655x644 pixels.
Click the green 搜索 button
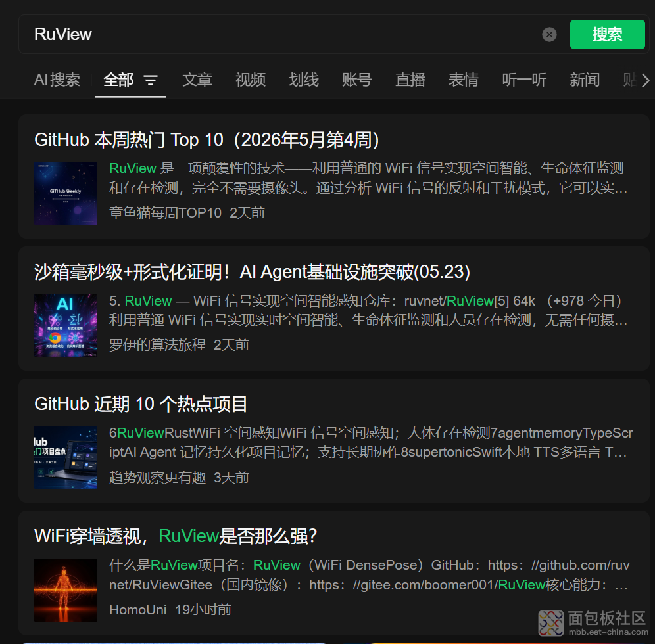pyautogui.click(x=607, y=34)
